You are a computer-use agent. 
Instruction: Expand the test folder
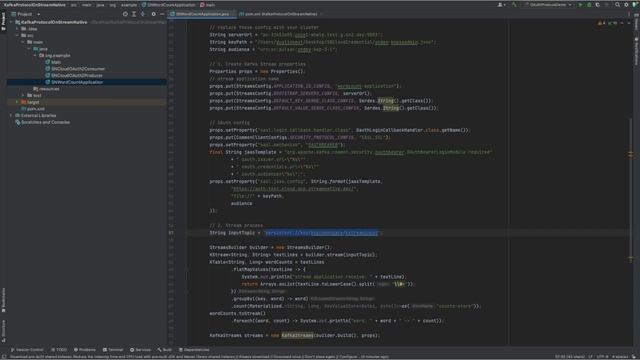point(23,96)
